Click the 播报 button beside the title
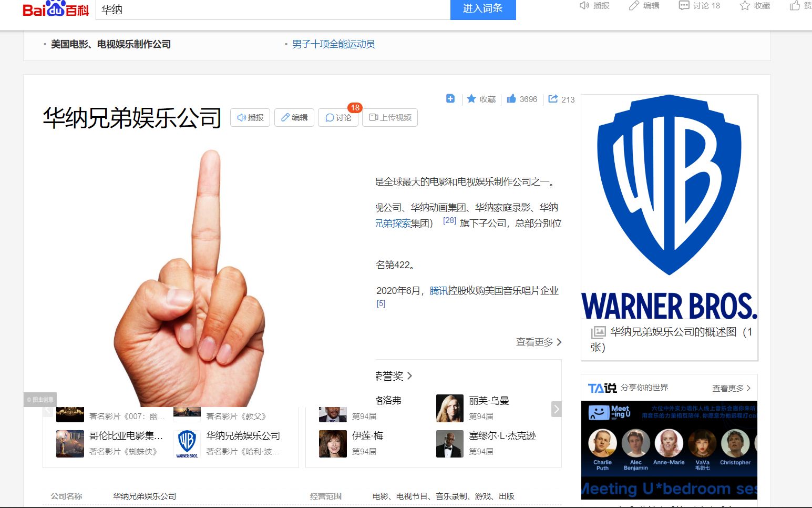The width and height of the screenshot is (812, 508). pyautogui.click(x=250, y=117)
